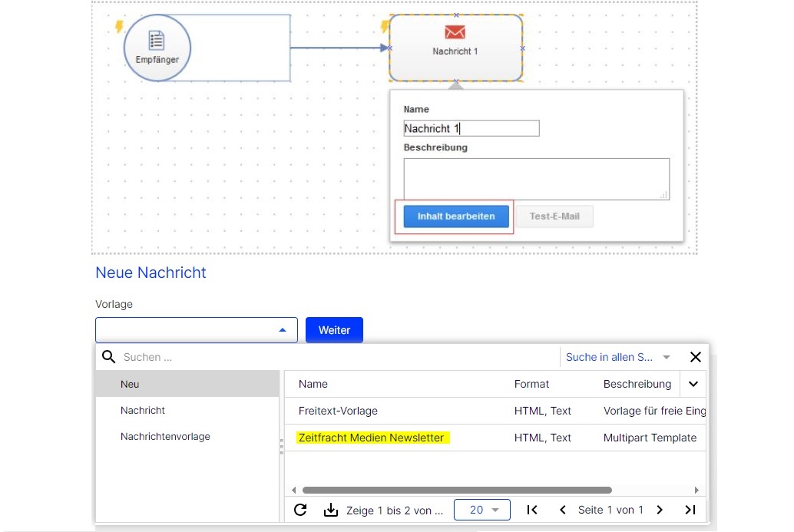794x532 pixels.
Task: Click the panel splitter handle dots
Action: click(x=282, y=447)
